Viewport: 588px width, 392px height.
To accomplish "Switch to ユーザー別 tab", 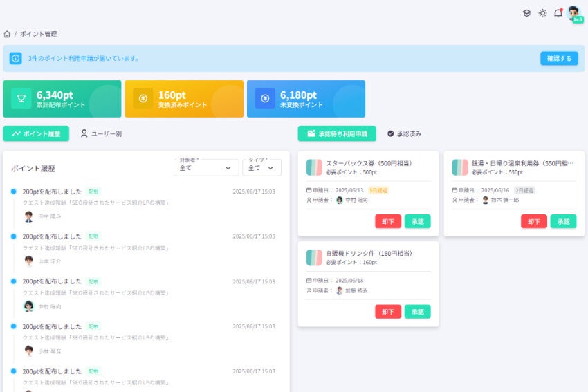I will 101,134.
